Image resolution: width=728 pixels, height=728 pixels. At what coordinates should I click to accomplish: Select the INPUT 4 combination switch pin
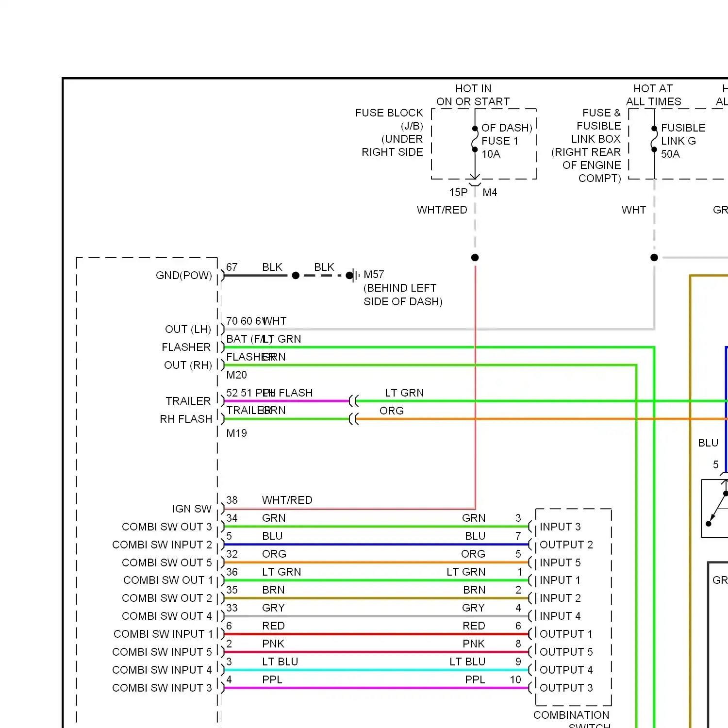560,616
